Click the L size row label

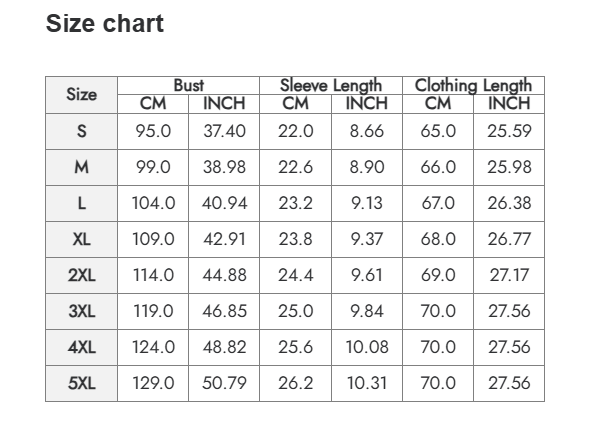[81, 203]
